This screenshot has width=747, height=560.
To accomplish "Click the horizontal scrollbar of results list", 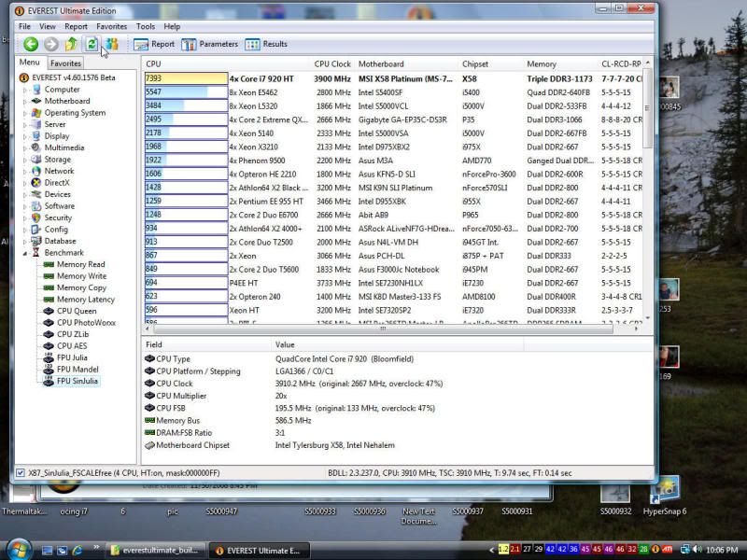I will point(383,329).
